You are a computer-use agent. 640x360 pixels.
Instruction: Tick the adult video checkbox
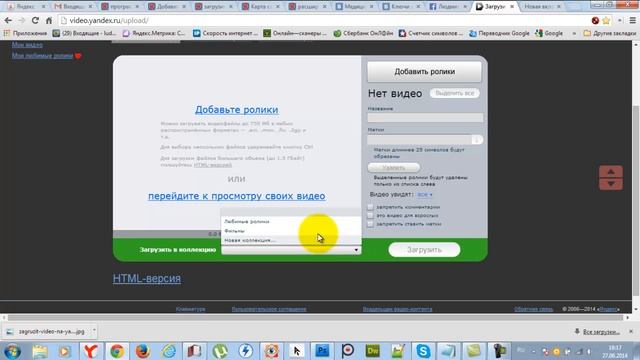pyautogui.click(x=370, y=216)
